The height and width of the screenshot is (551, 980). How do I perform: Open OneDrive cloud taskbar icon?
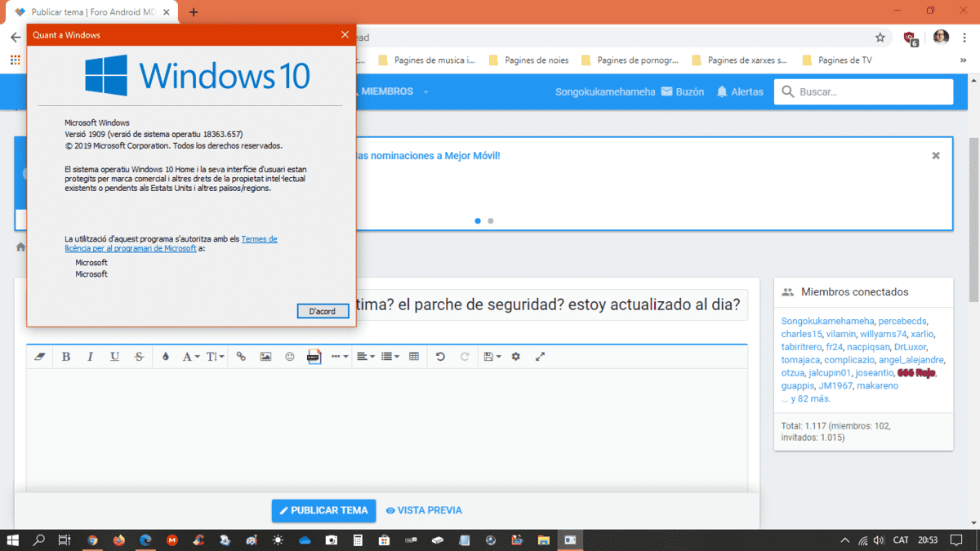coord(305,540)
